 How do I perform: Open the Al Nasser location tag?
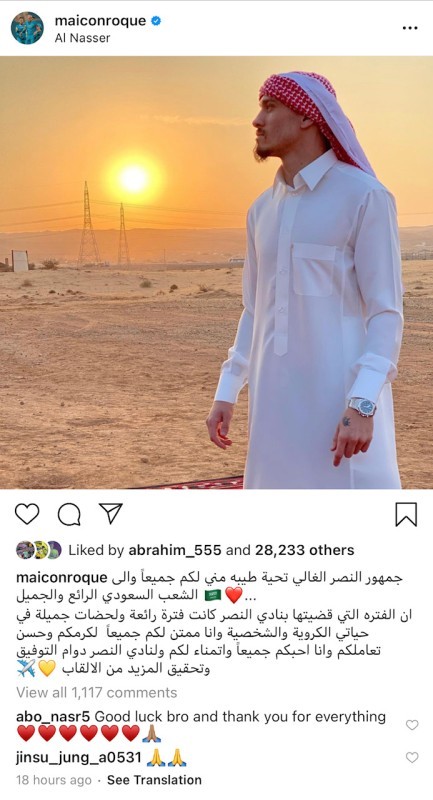pyautogui.click(x=82, y=38)
